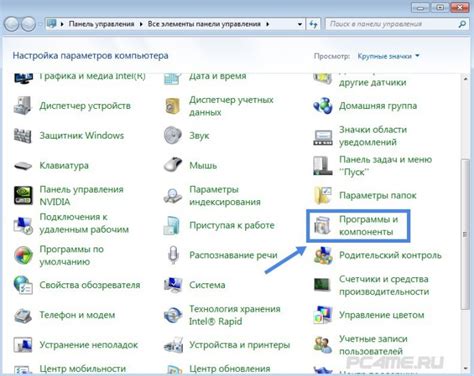Viewport: 474px width, 376px height.
Task: Open the Свойства обозревателя icon
Action: 23,285
